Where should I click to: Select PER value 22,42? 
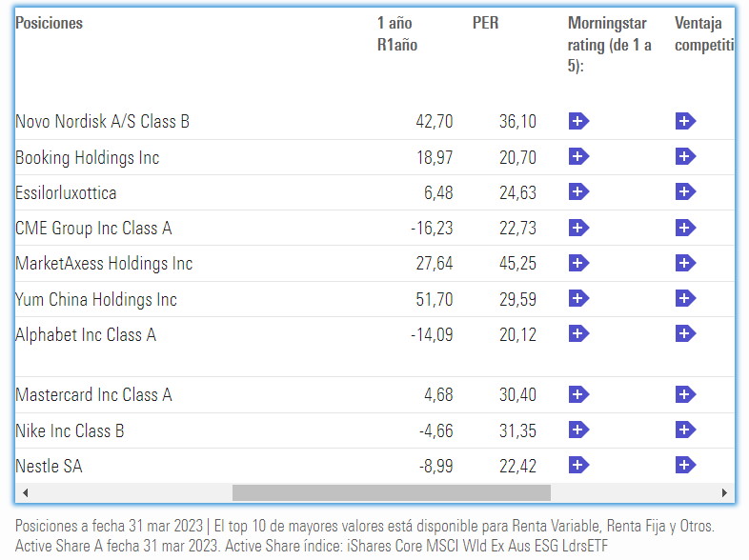pyautogui.click(x=517, y=466)
